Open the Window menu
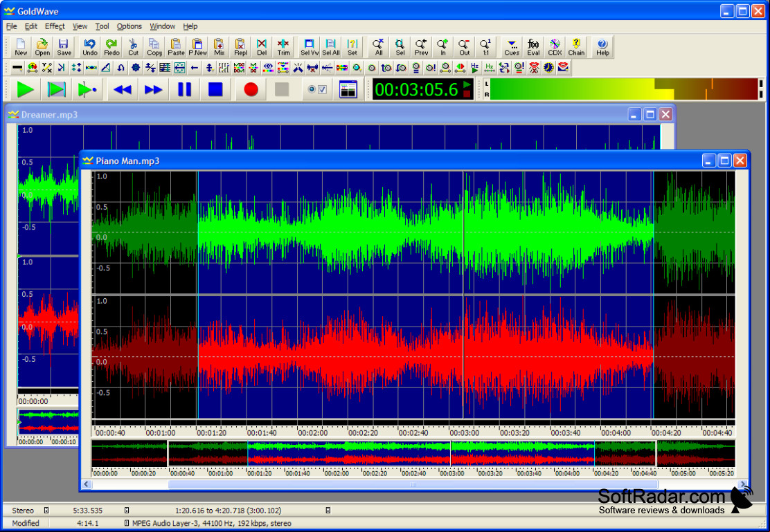 pyautogui.click(x=162, y=26)
